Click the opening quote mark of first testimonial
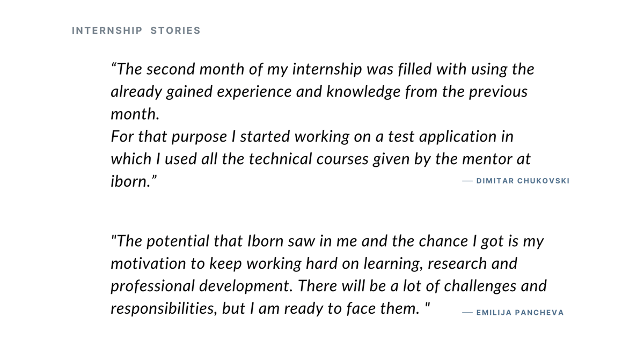Screen dimensions: 644x362 coord(114,67)
